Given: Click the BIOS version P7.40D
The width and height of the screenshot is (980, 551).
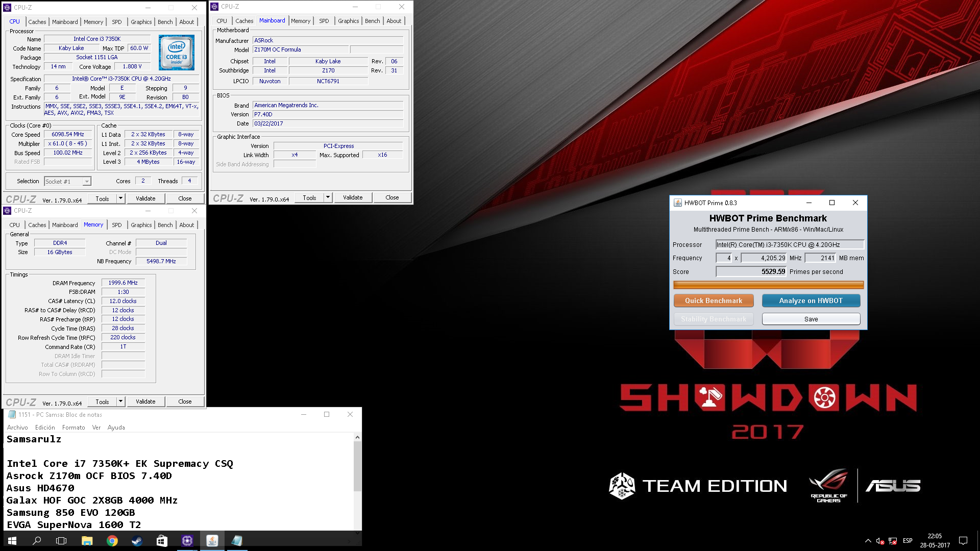Looking at the screenshot, I should click(x=328, y=114).
